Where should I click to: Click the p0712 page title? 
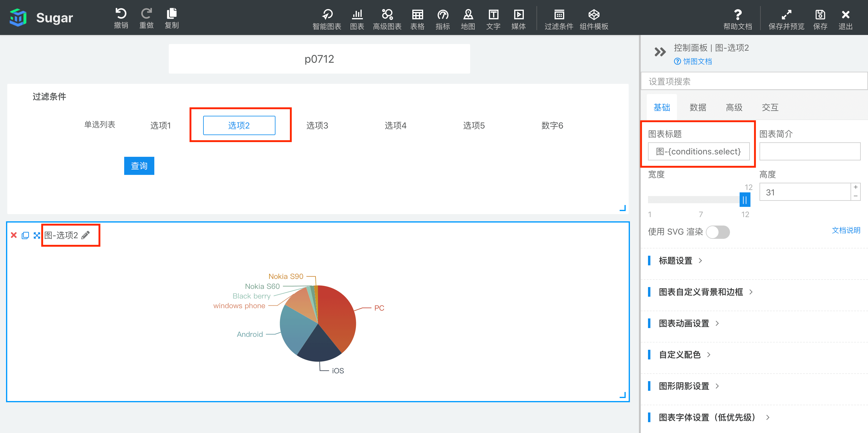pos(319,59)
